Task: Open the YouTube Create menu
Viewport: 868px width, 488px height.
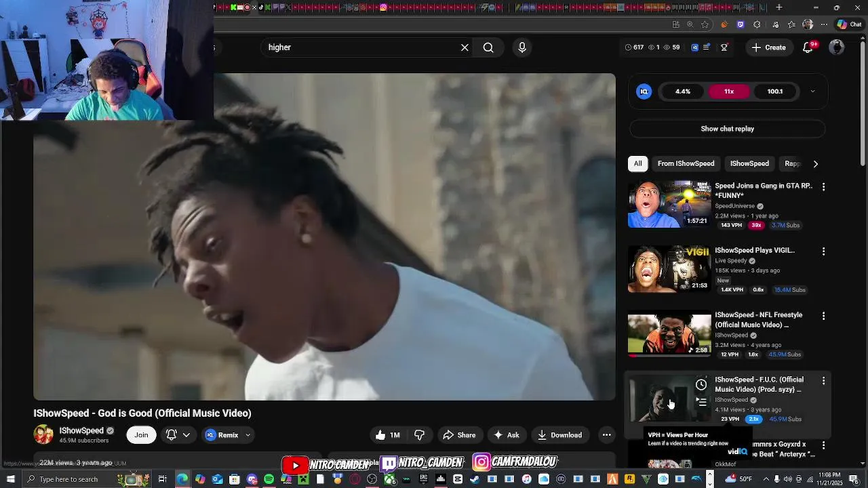Action: [769, 47]
